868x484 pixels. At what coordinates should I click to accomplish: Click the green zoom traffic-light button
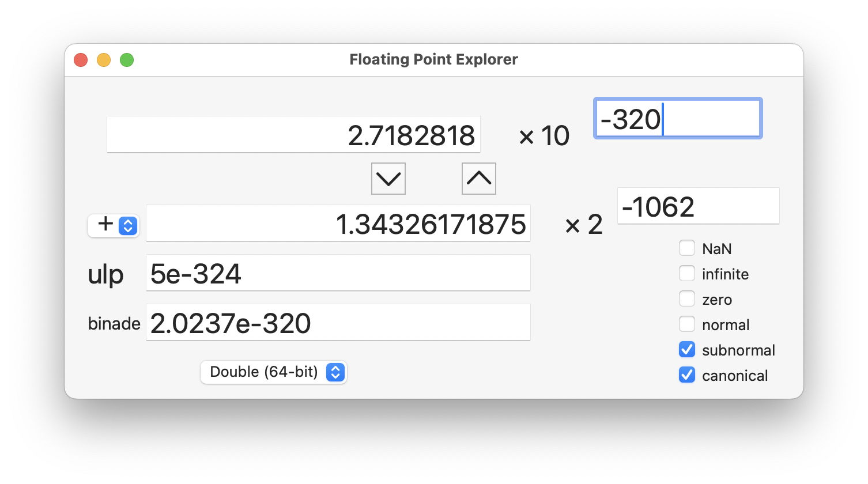click(x=126, y=59)
